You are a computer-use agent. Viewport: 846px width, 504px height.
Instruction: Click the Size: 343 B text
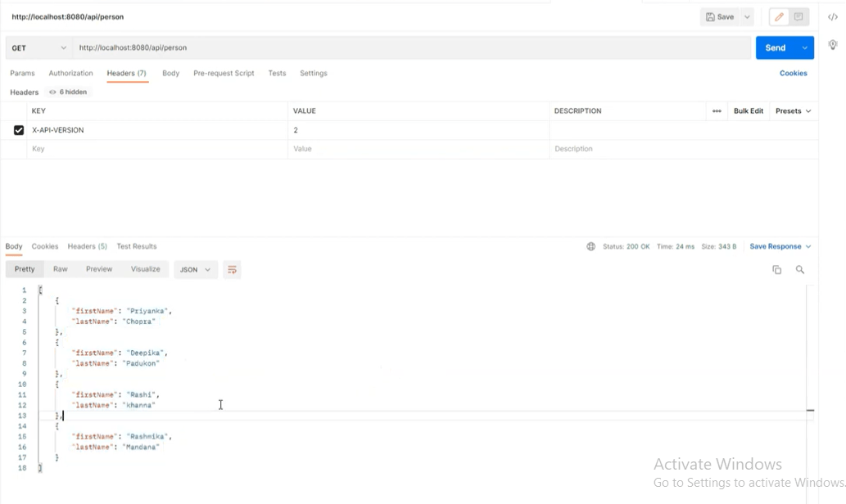[x=719, y=246]
